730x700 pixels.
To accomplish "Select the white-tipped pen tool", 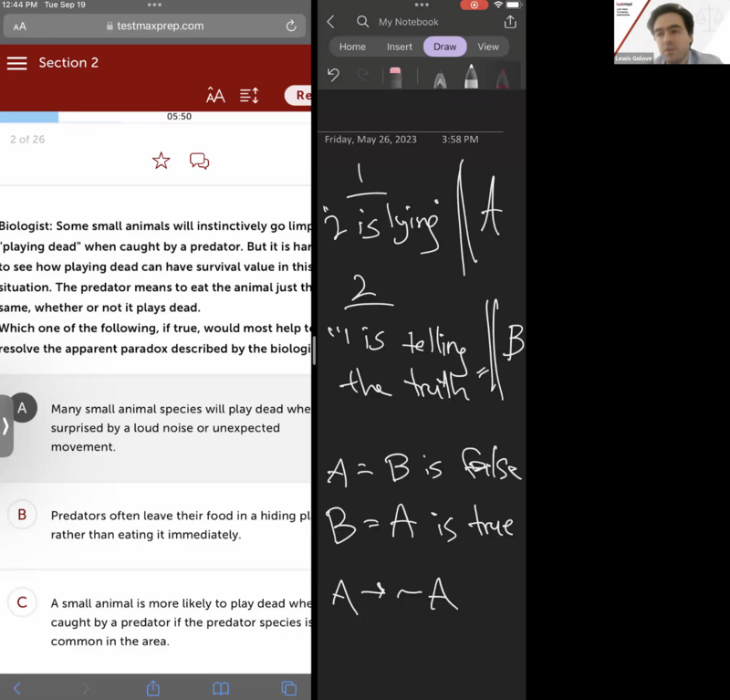I will (471, 78).
